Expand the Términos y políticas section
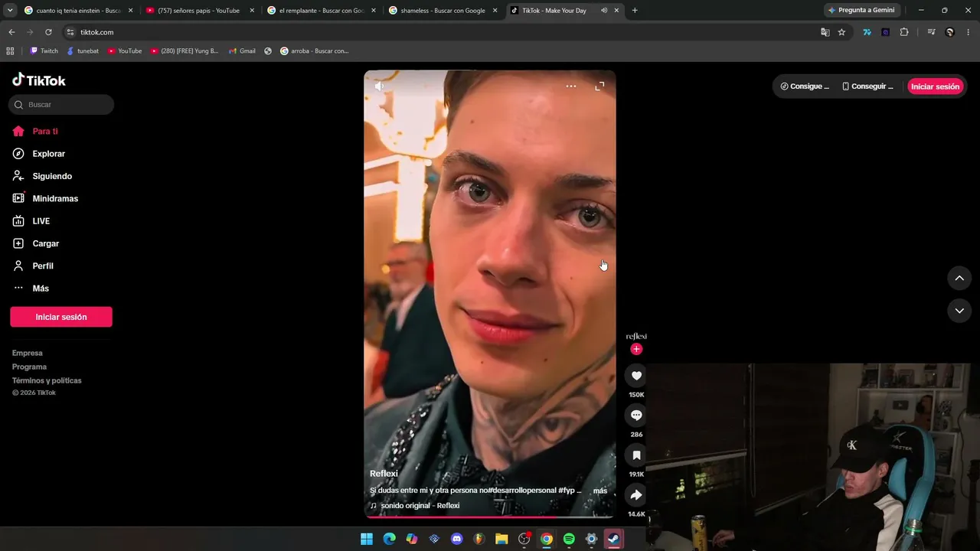Viewport: 980px width, 551px height. [x=47, y=380]
